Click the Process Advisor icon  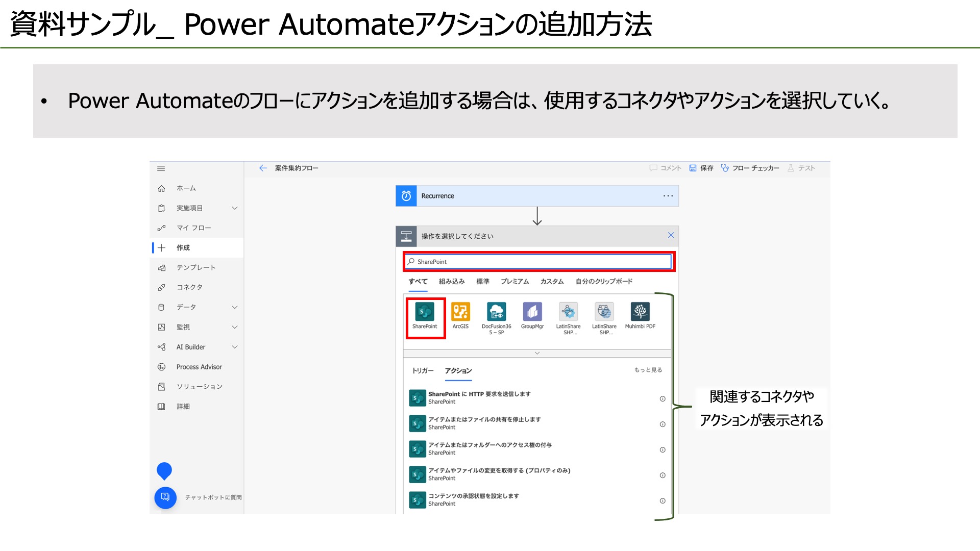pyautogui.click(x=161, y=367)
